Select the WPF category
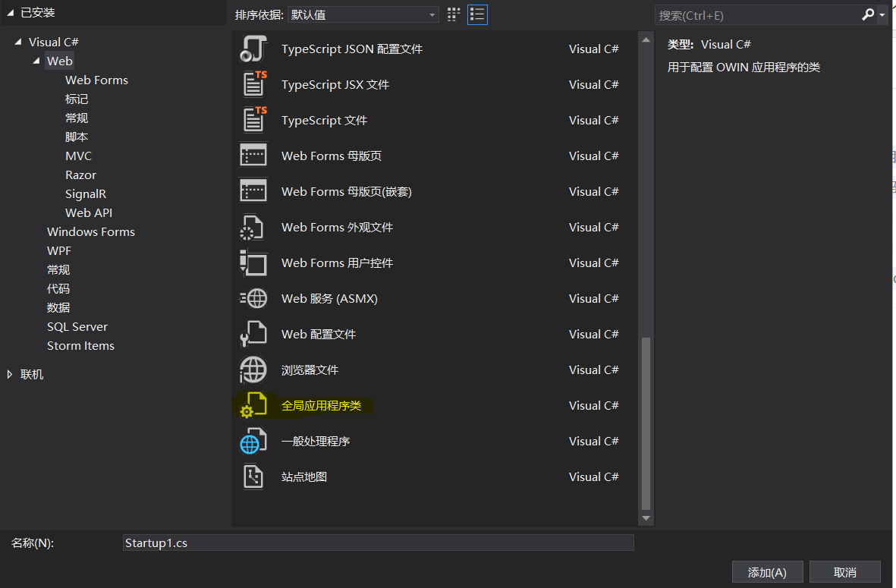The image size is (896, 588). pyautogui.click(x=59, y=251)
